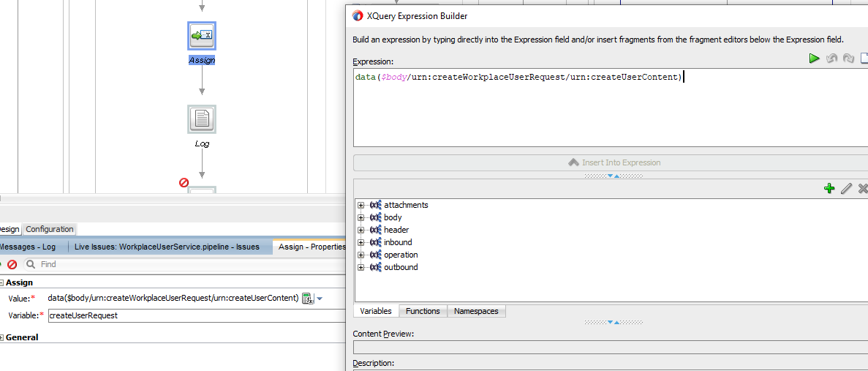Open expression builder icon next to Value

(308, 299)
